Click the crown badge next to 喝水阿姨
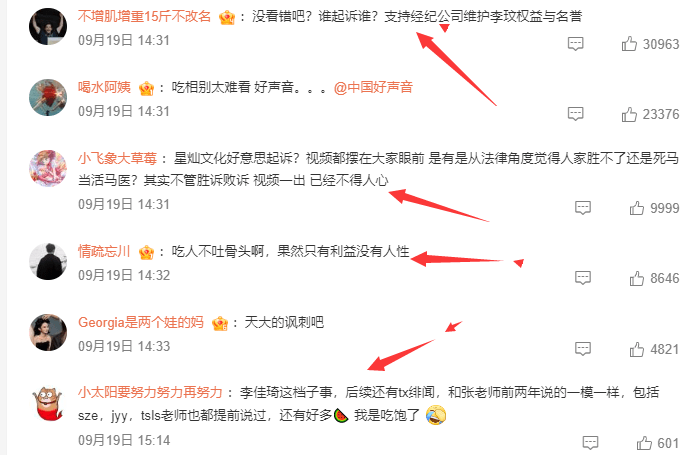Viewport: 698px width, 455px height. point(146,88)
